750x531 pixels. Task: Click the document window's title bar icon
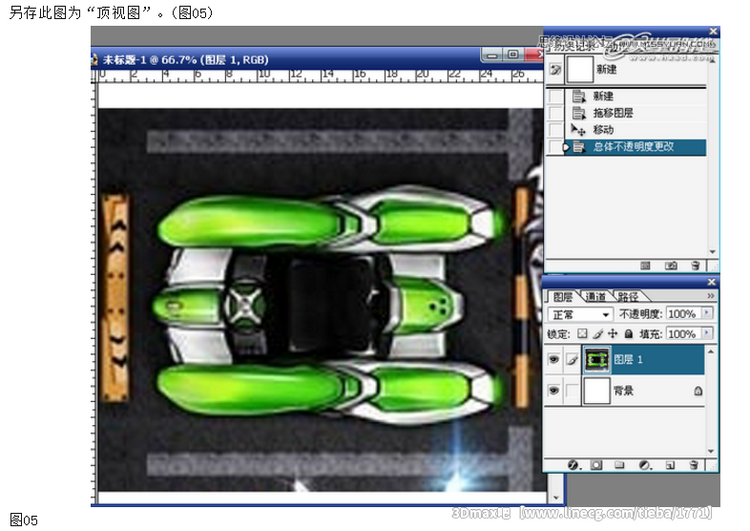pos(94,60)
